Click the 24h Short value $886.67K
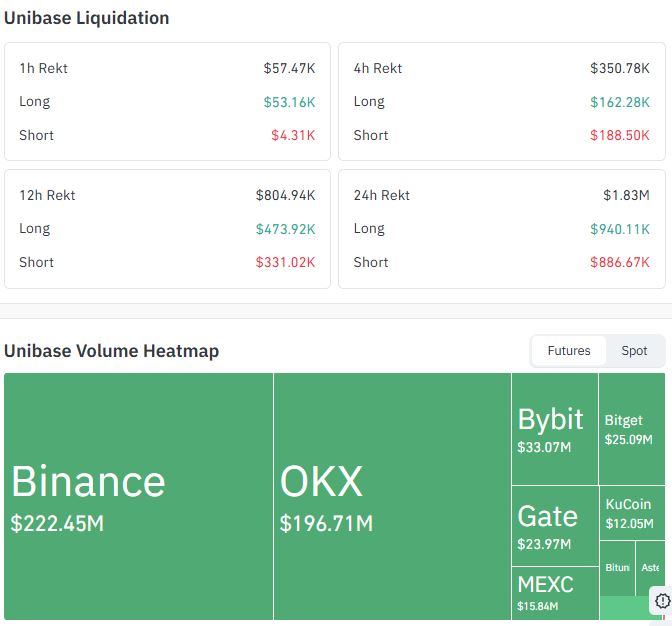The image size is (672, 626). click(620, 262)
